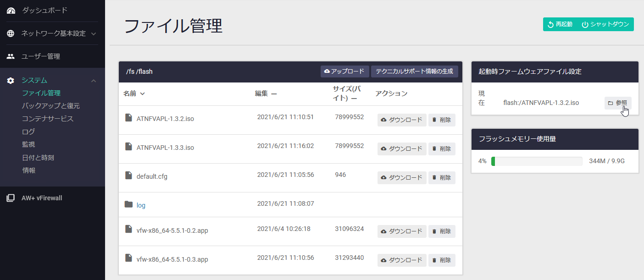The image size is (644, 280).
Task: Click the システム gear icon
Action: 11,81
